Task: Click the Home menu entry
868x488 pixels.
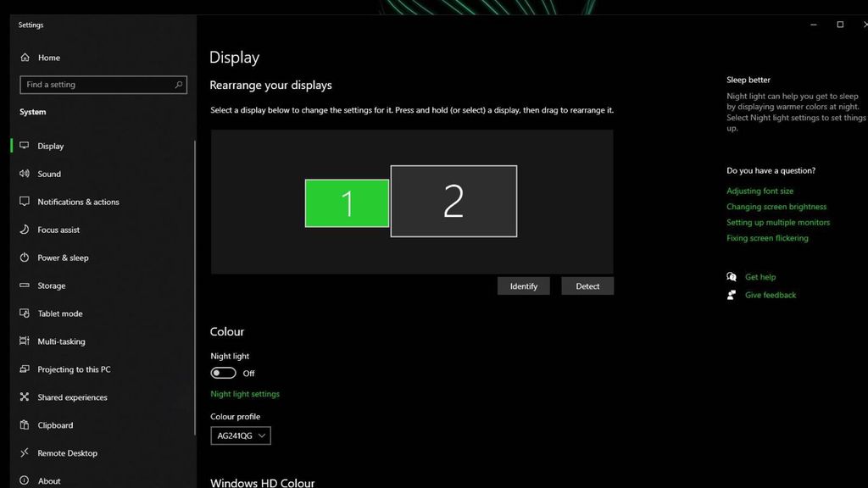Action: coord(48,57)
